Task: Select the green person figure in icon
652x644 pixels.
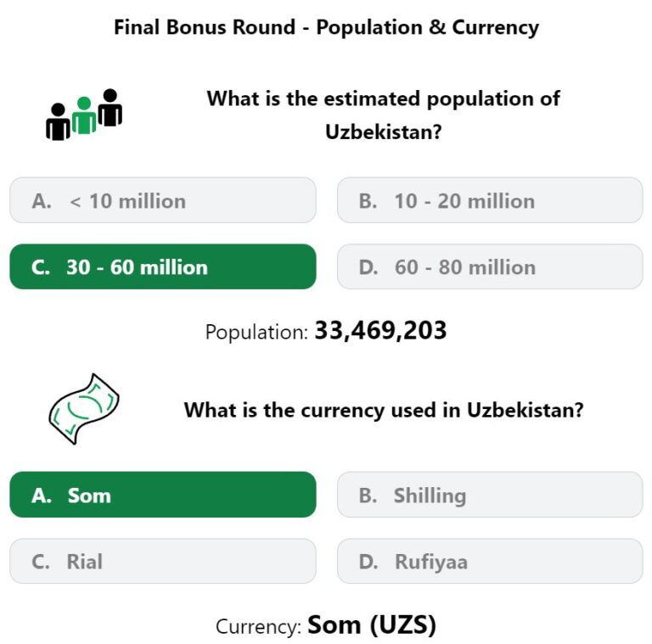Action: pyautogui.click(x=84, y=115)
